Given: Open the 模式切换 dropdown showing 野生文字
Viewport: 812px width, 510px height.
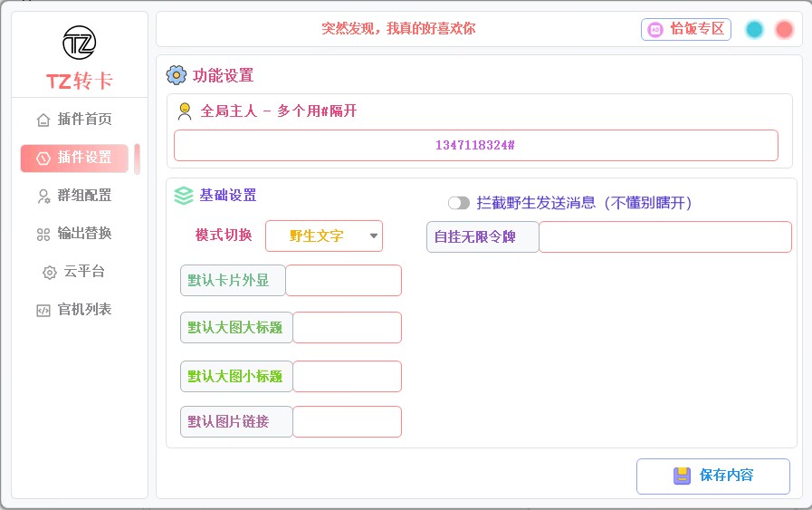Looking at the screenshot, I should 324,236.
